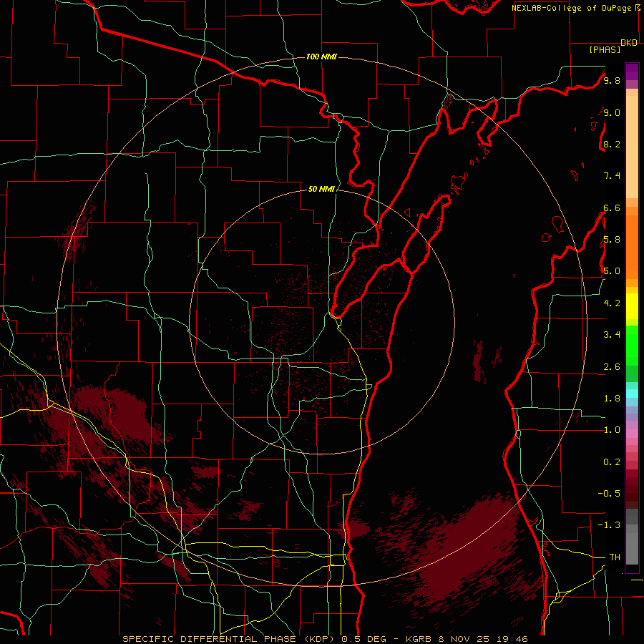Click the 6.6 value on the color scale
The width and height of the screenshot is (644, 644).
612,208
